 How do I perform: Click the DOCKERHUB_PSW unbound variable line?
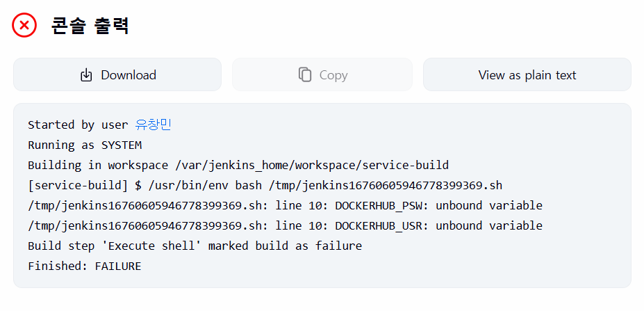(x=285, y=205)
